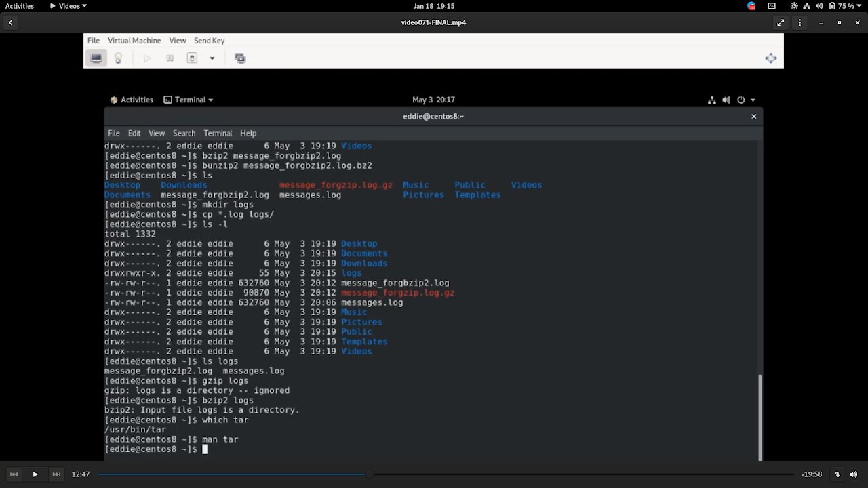The height and width of the screenshot is (488, 868).
Task: Open terminal Help menu
Action: point(248,133)
